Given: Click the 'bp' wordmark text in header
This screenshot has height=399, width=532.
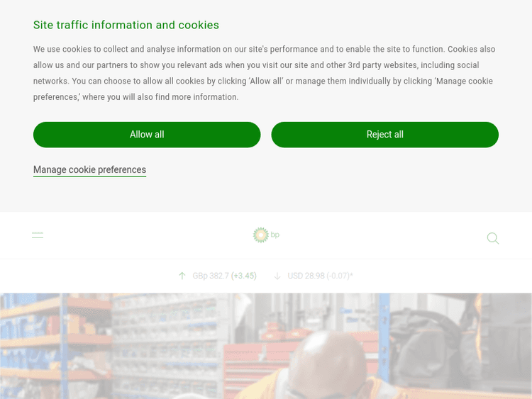Looking at the screenshot, I should pyautogui.click(x=275, y=235).
